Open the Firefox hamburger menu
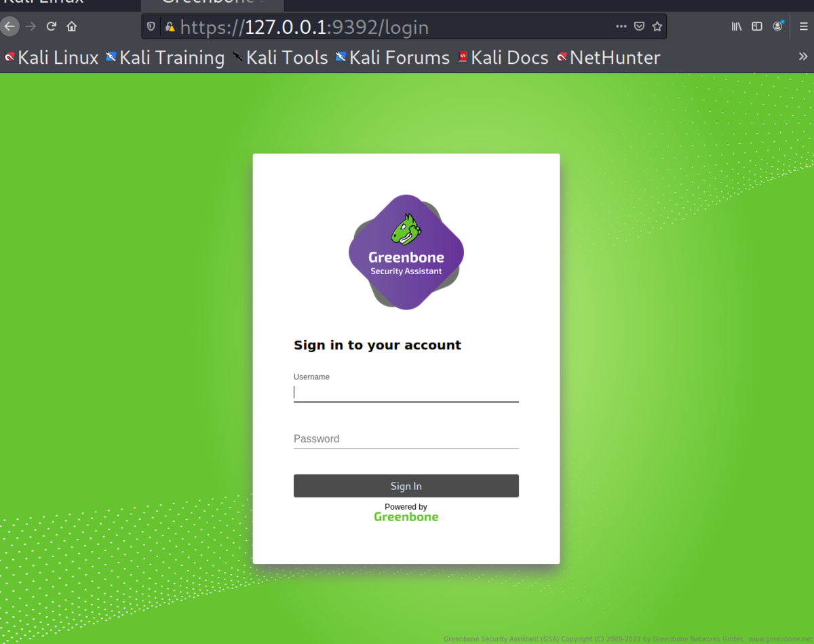The image size is (814, 644). [x=803, y=26]
